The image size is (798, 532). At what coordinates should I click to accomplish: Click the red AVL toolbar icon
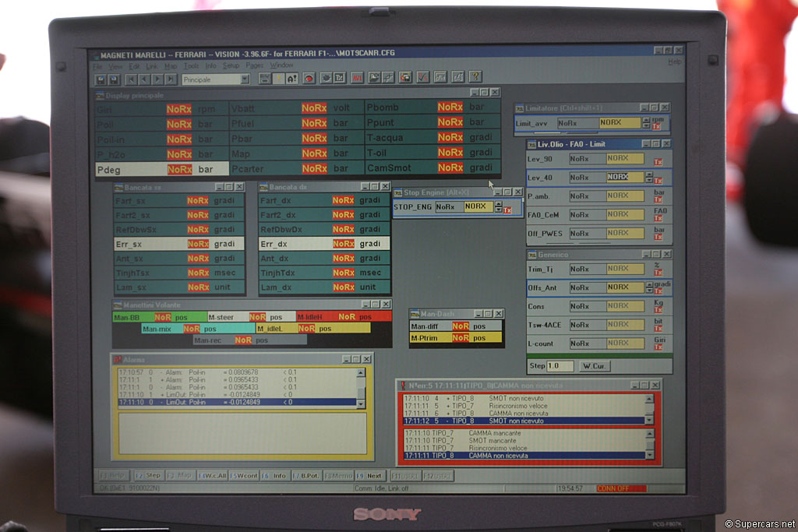tap(357, 78)
